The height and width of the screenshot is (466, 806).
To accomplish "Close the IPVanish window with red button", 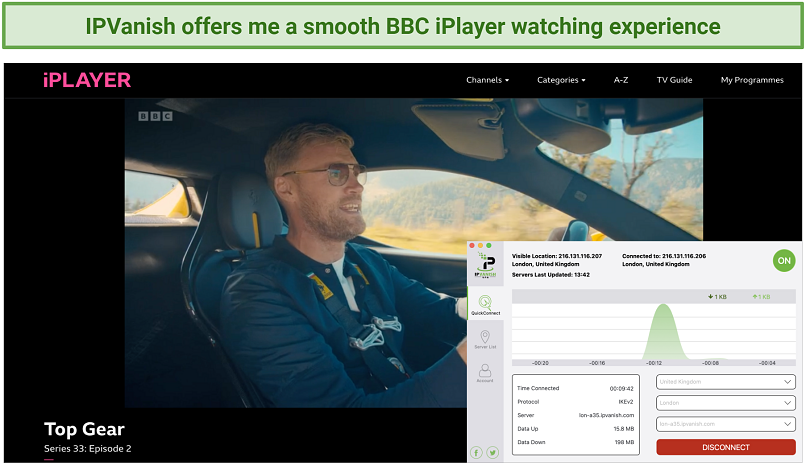I will [x=472, y=246].
